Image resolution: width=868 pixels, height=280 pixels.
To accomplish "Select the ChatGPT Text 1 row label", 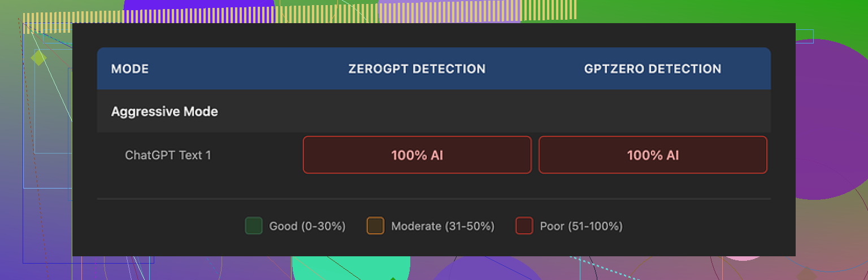I will coord(168,155).
